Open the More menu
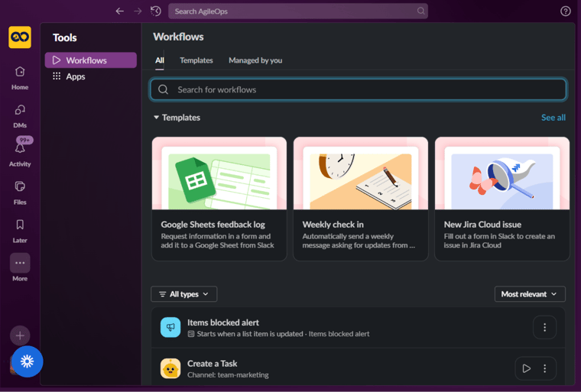Screen dimensions: 581x392 [x=20, y=268]
